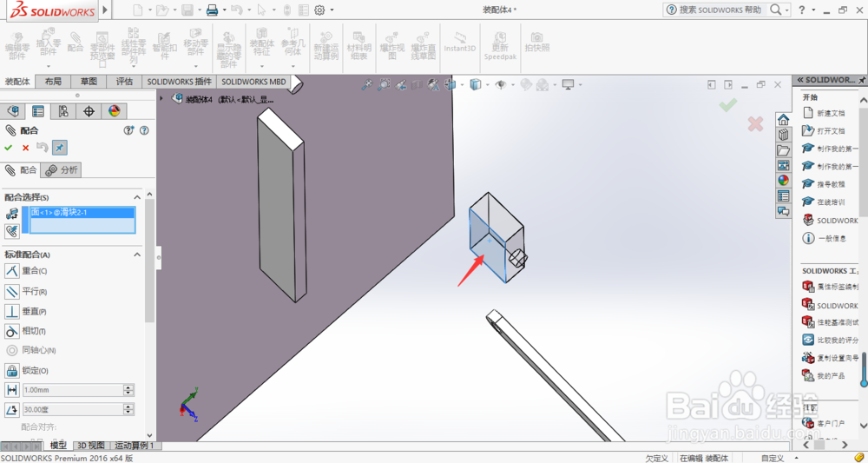The width and height of the screenshot is (868, 463).
Task: Open the SOLIDWORKS 插件 tab
Action: click(180, 82)
